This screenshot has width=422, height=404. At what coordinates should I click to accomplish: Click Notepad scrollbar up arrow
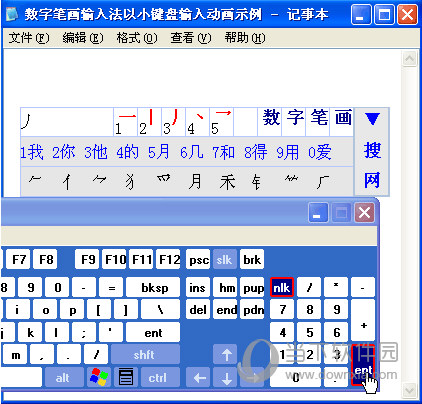[x=410, y=59]
